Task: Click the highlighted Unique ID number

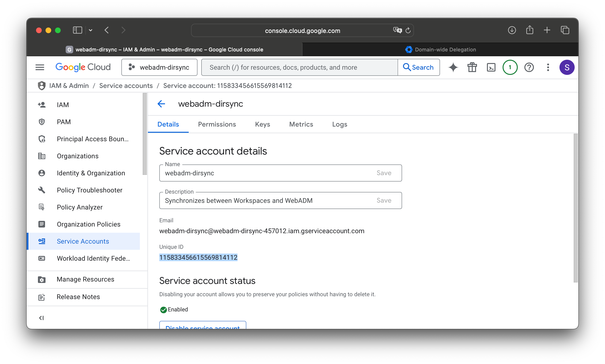Action: coord(198,257)
